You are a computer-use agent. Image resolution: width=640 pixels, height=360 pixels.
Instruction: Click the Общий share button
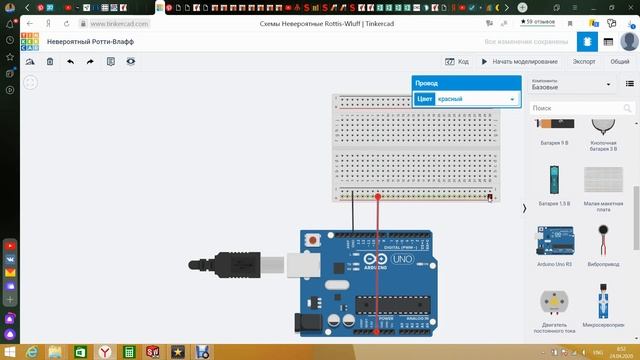pyautogui.click(x=620, y=62)
